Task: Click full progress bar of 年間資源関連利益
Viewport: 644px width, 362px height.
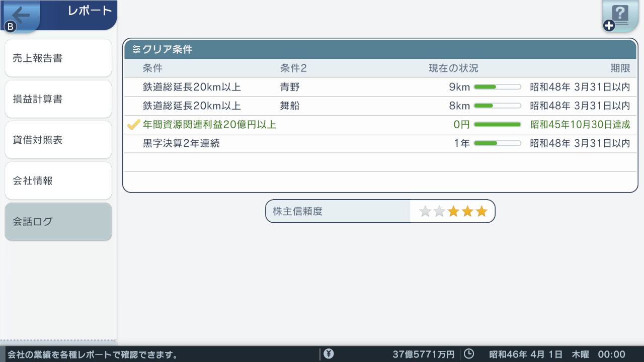Action: pos(498,125)
